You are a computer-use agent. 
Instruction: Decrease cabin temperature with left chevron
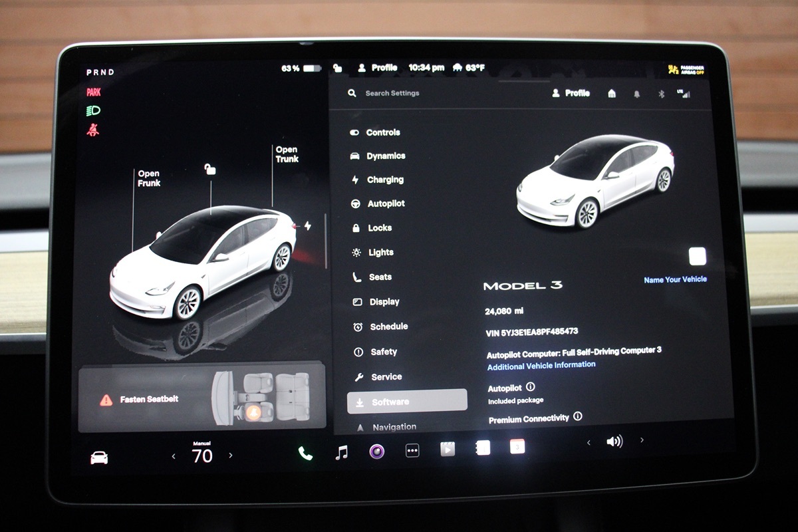[174, 456]
